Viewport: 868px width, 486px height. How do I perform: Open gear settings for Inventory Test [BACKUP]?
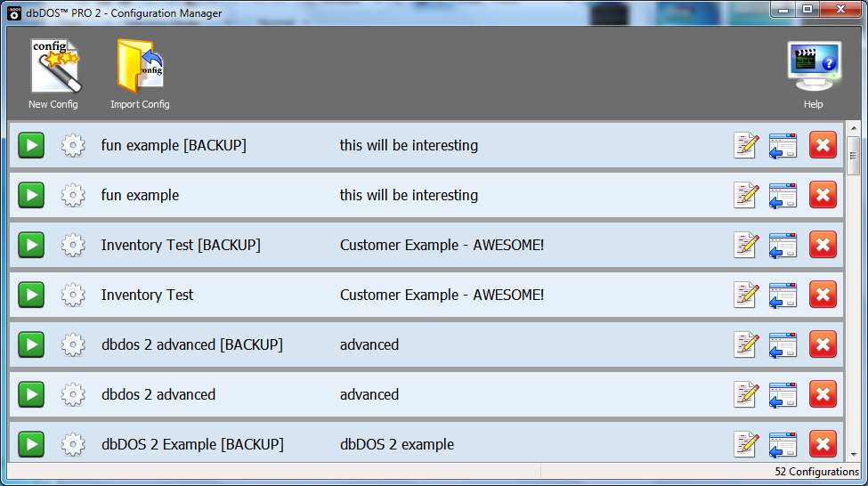[73, 245]
